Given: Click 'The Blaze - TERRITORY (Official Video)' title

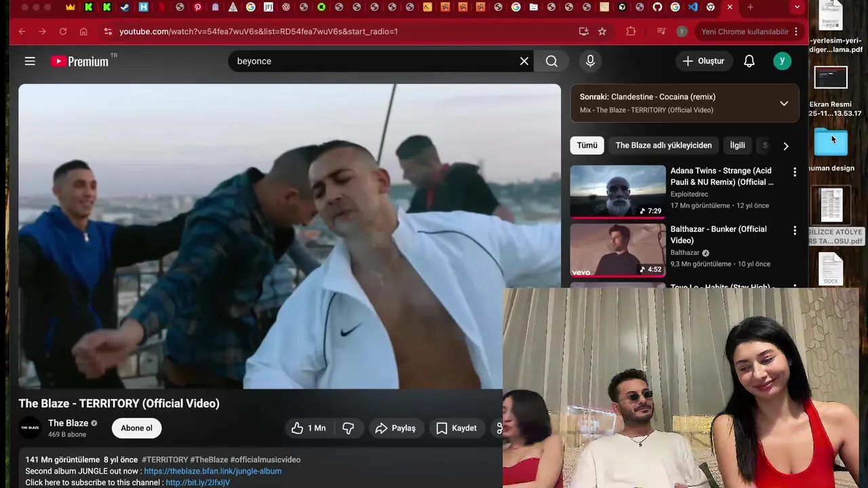Looking at the screenshot, I should pos(119,403).
